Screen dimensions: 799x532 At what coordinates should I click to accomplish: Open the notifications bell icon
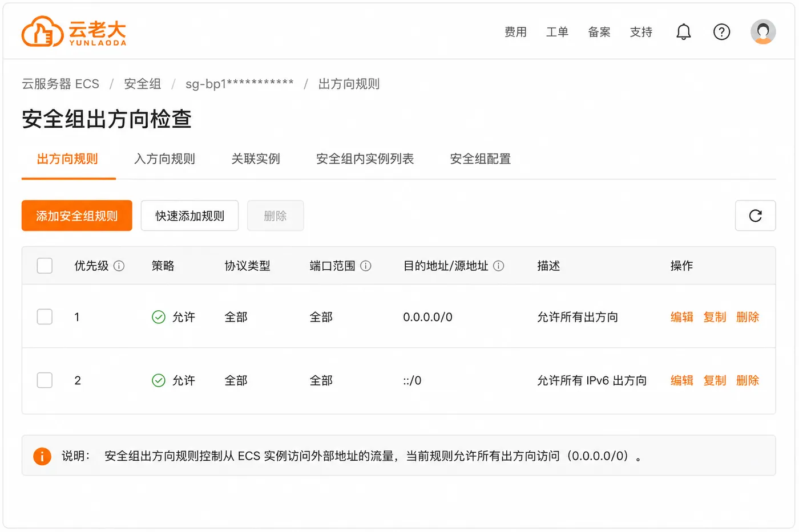pos(683,32)
